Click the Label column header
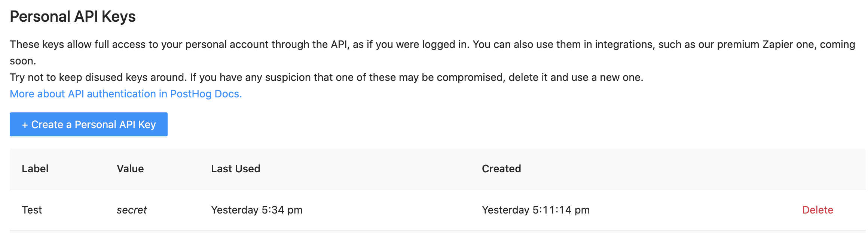 click(36, 169)
